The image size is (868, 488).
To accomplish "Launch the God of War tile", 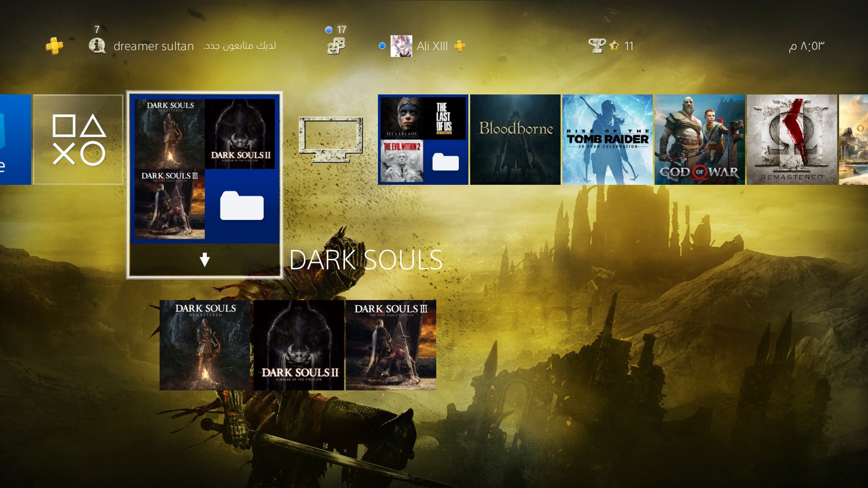I will tap(700, 139).
